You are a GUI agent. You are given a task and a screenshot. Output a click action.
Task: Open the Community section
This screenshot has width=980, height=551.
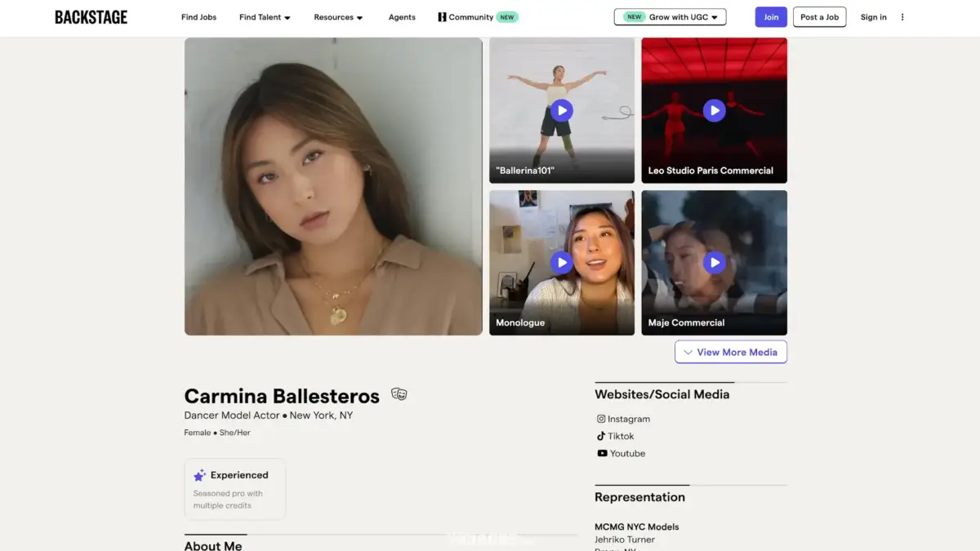[x=471, y=17]
